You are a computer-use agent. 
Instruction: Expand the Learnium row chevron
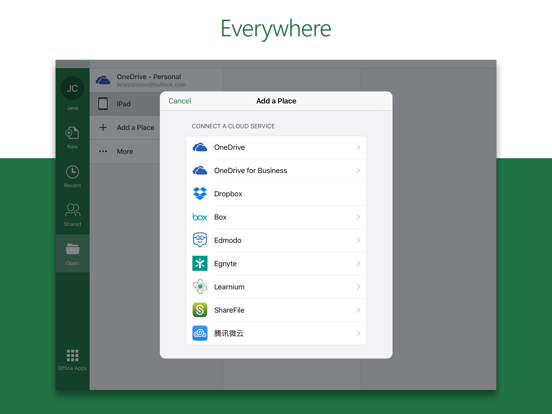[x=358, y=287]
